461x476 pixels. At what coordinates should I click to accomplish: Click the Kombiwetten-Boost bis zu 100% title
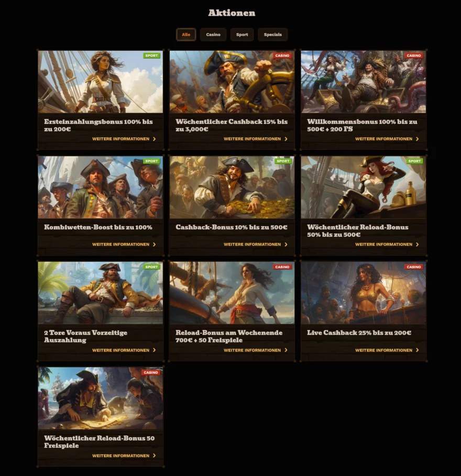98,227
